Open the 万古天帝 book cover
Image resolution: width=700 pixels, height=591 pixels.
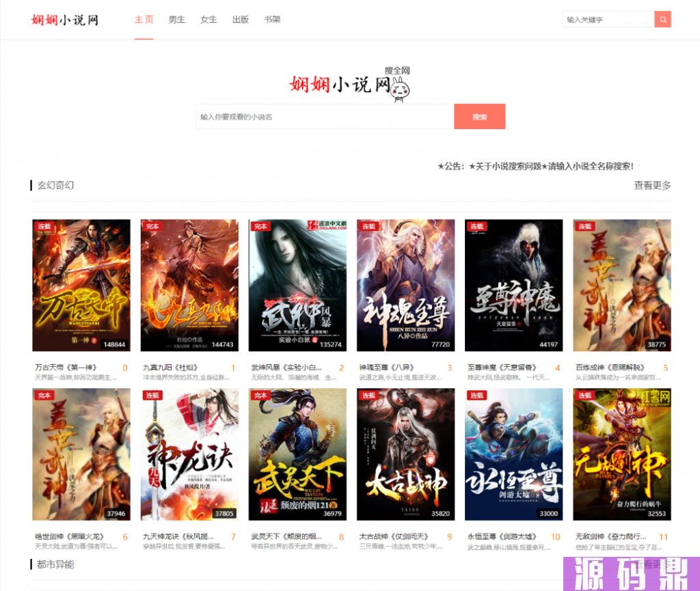tap(81, 285)
